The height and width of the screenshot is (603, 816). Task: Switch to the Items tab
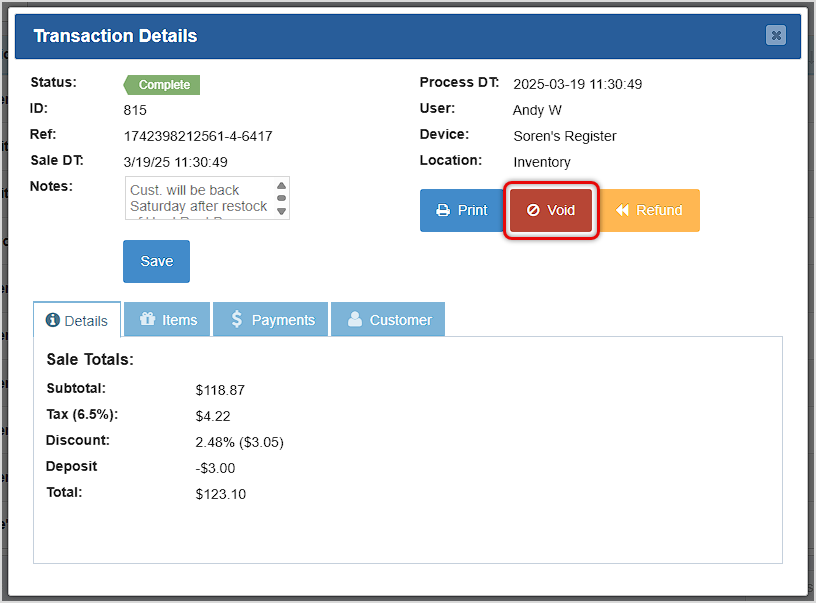(166, 319)
